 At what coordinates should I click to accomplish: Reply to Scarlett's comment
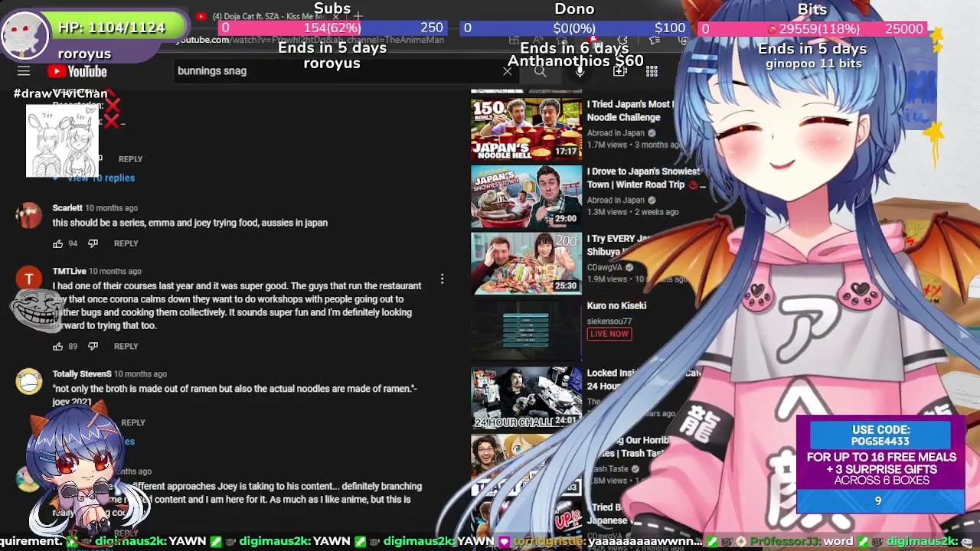tap(126, 243)
